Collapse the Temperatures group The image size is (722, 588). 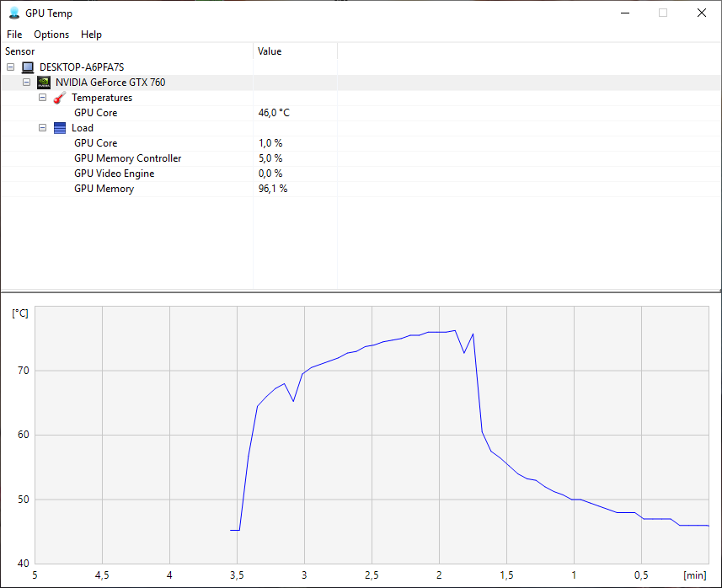point(43,98)
